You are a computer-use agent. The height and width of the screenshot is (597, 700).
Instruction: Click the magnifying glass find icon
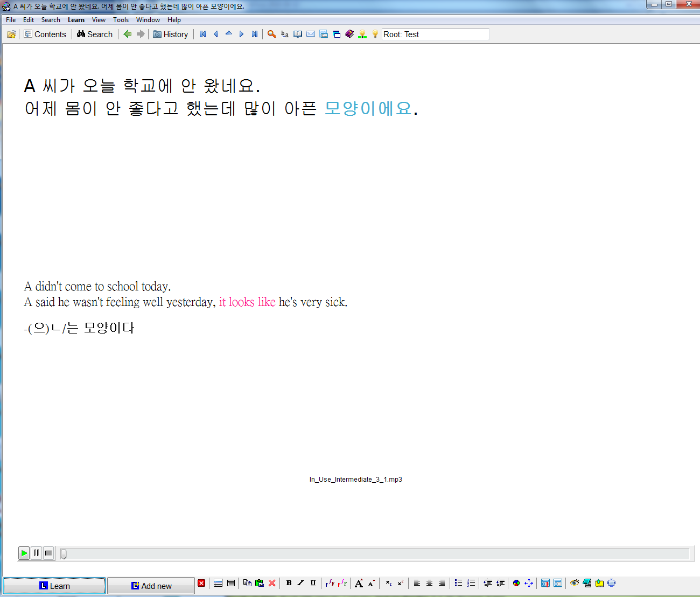(x=272, y=34)
